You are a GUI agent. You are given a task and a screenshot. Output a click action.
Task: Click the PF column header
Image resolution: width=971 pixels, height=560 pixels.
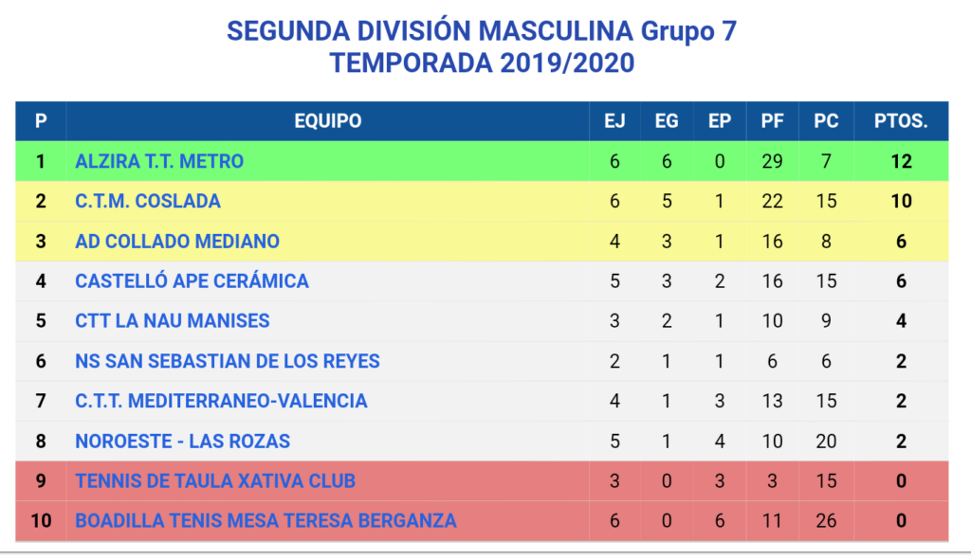click(x=772, y=120)
